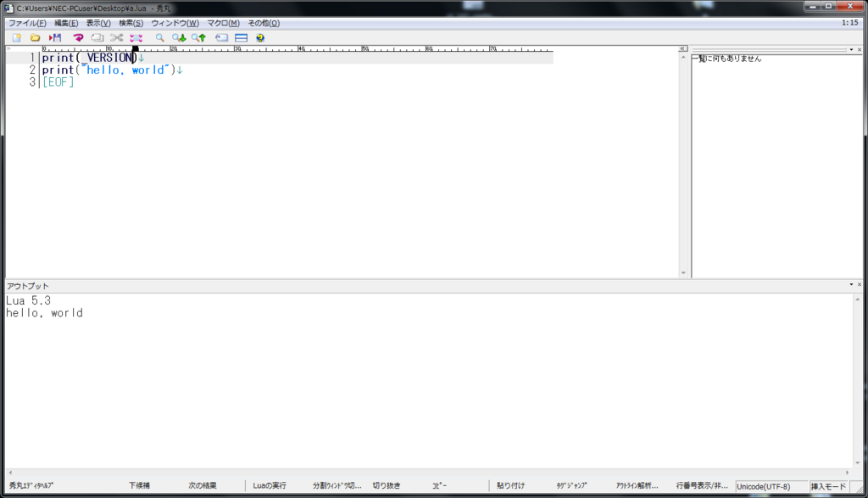Minimize the Hidemaru window
This screenshot has width=868, height=498.
813,6
